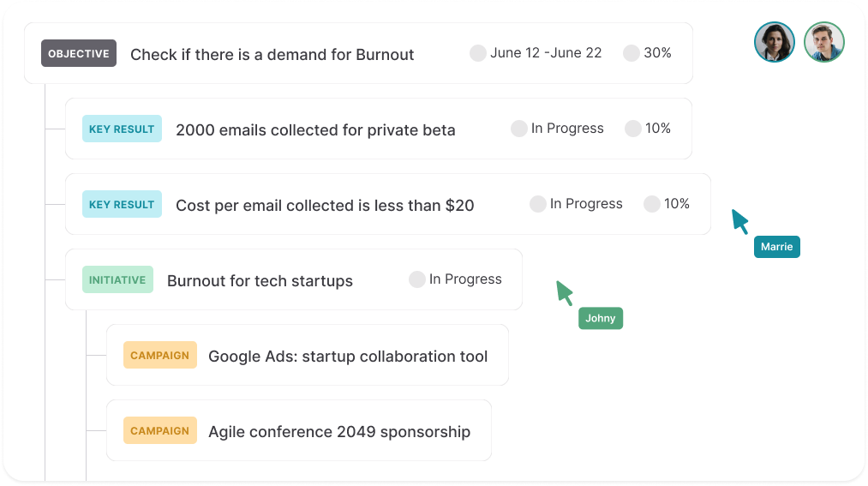868x486 pixels.
Task: Click the OBJECTIVE badge
Action: [79, 53]
